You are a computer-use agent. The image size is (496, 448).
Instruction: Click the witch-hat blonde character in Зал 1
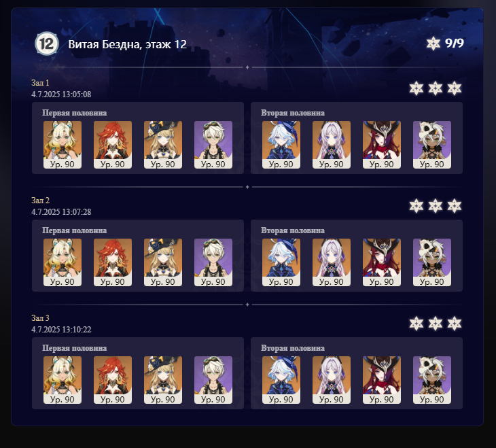163,145
